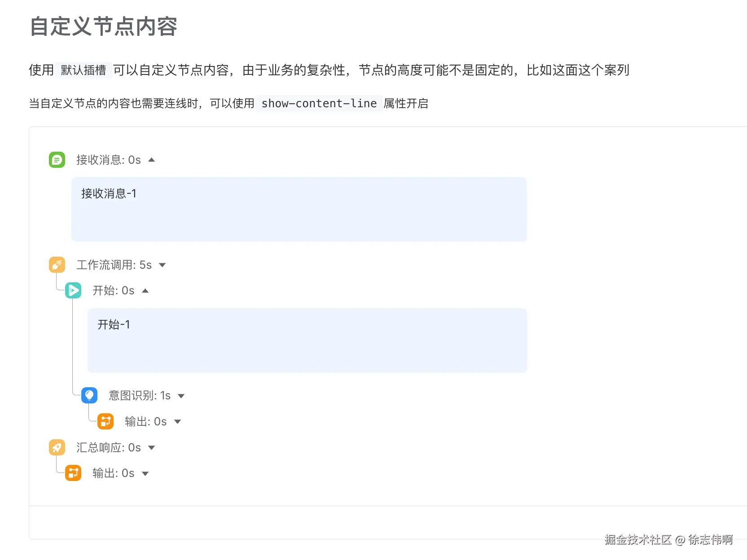Expand the 汇总响应 node arrow
The image size is (747, 560).
click(x=152, y=448)
